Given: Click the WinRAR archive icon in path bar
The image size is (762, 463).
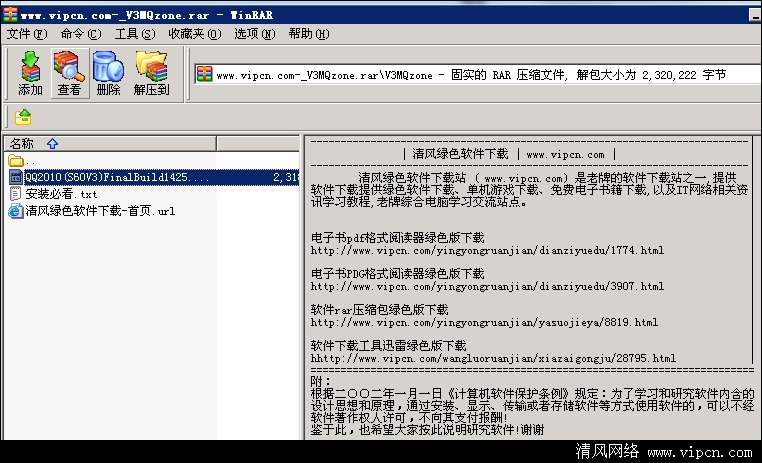Looking at the screenshot, I should [x=205, y=74].
